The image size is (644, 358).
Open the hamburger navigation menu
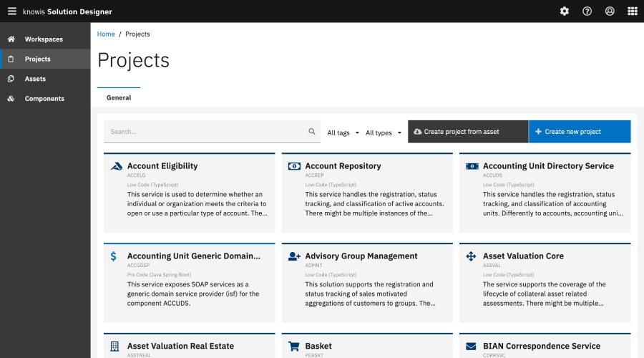point(11,11)
